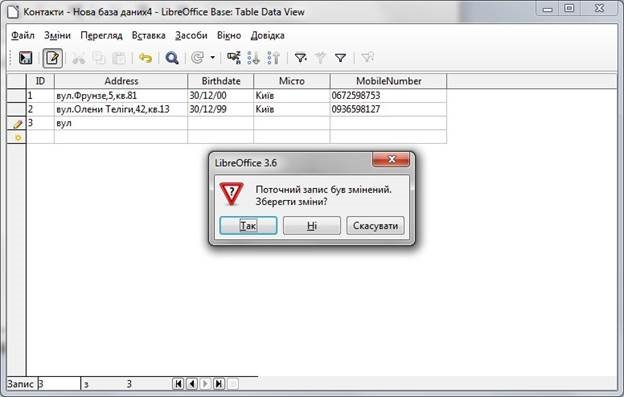The width and height of the screenshot is (624, 397).
Task: Open the Refresh dropdown arrow
Action: (213, 58)
